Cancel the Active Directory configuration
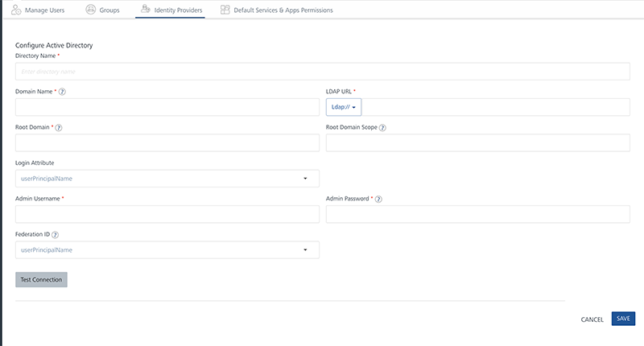Viewport: 644px width, 346px height. pyautogui.click(x=592, y=319)
